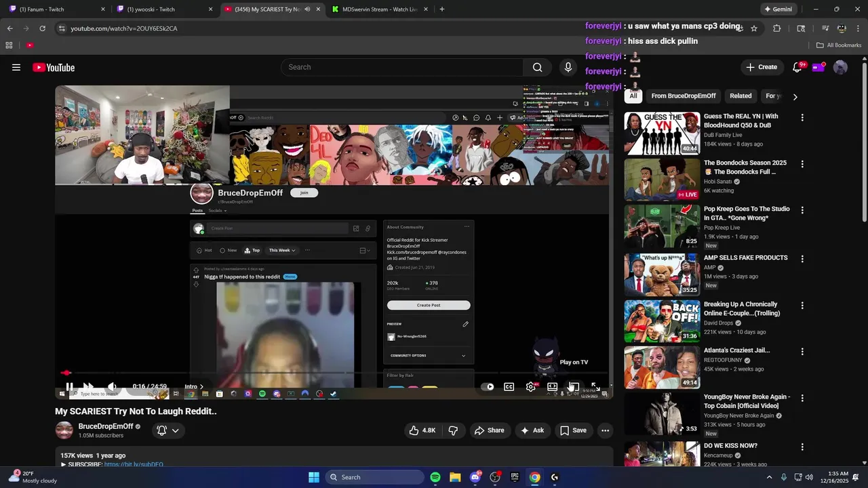Expand the subscription notification bell dropdown
Viewport: 868px width, 488px height.
[x=168, y=430]
